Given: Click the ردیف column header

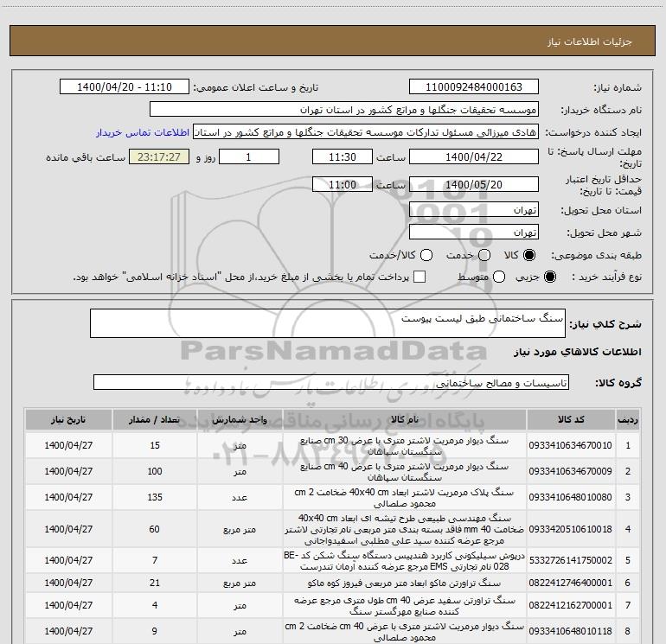Looking at the screenshot, I should click(x=628, y=419).
